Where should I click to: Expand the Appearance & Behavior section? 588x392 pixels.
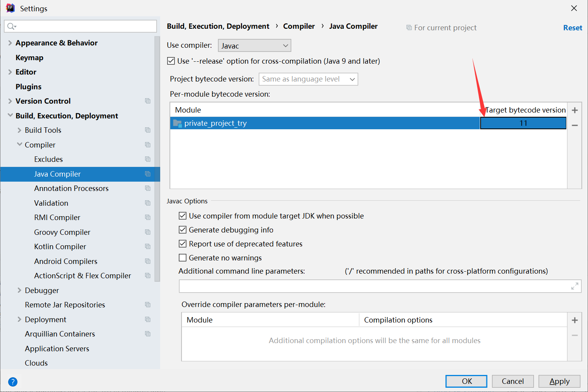tap(10, 43)
